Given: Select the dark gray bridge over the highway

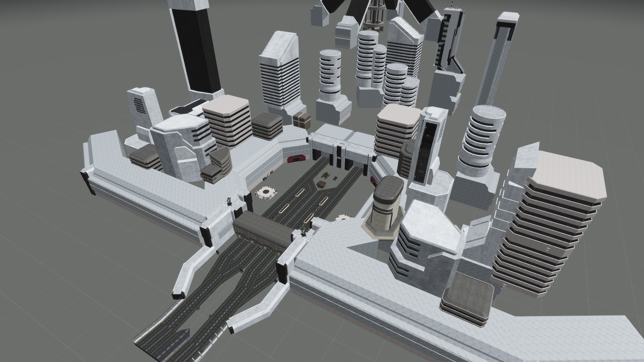Looking at the screenshot, I should pos(263,231).
